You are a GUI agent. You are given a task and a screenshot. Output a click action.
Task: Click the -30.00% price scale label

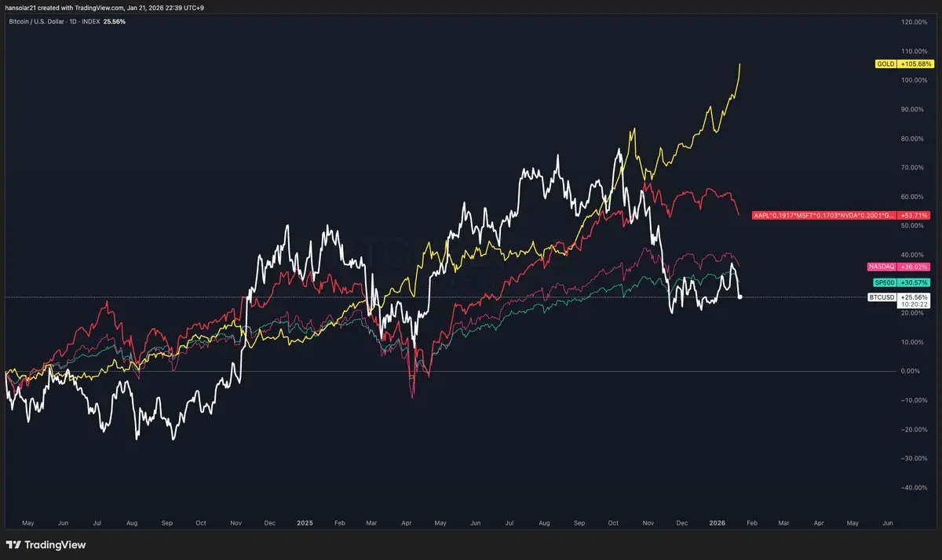[x=915, y=458]
